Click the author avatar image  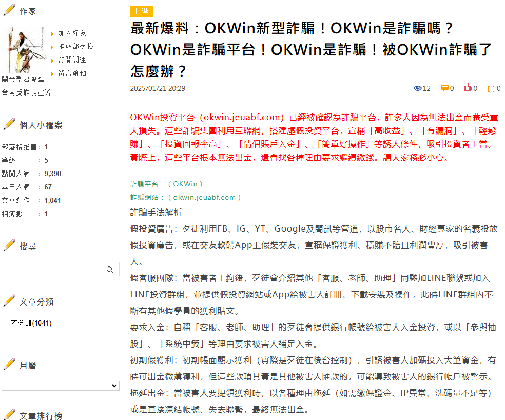(x=24, y=50)
